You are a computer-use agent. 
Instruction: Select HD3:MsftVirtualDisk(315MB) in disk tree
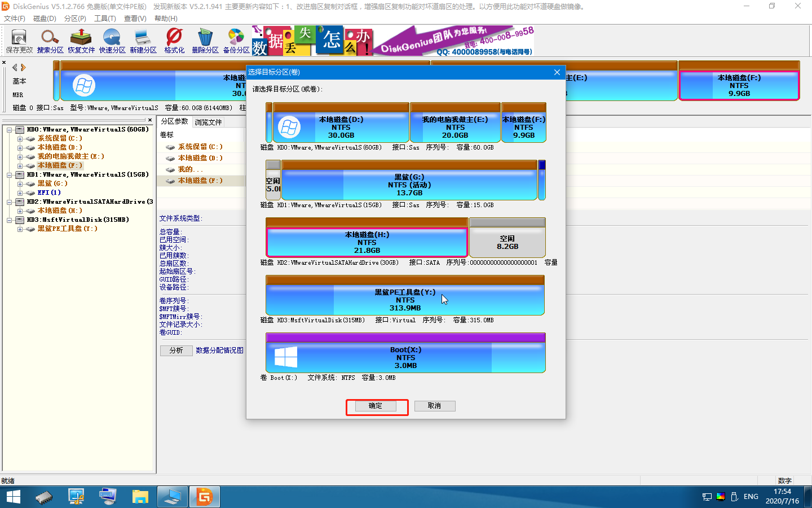click(x=78, y=220)
